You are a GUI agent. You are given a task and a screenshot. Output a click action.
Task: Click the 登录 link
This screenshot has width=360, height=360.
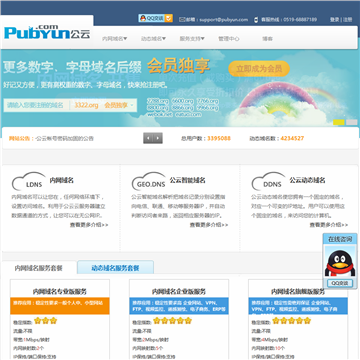(335, 20)
